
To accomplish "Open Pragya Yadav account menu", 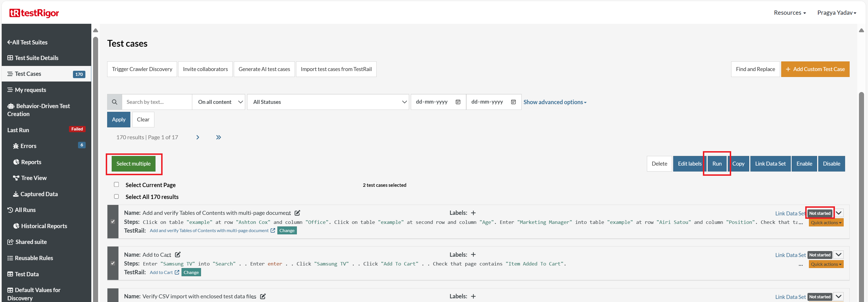I will tap(836, 13).
